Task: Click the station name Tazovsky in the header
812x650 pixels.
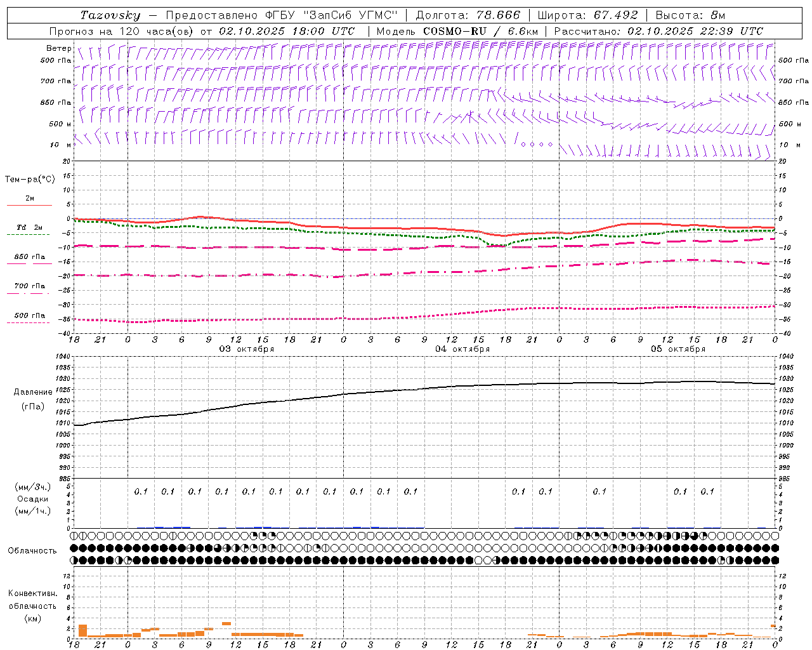Action: (x=110, y=15)
